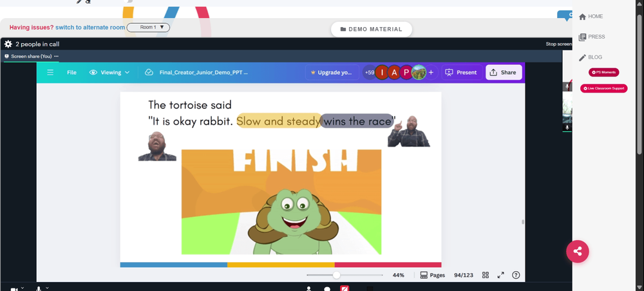Go to HOME in the sidebar

click(x=591, y=17)
